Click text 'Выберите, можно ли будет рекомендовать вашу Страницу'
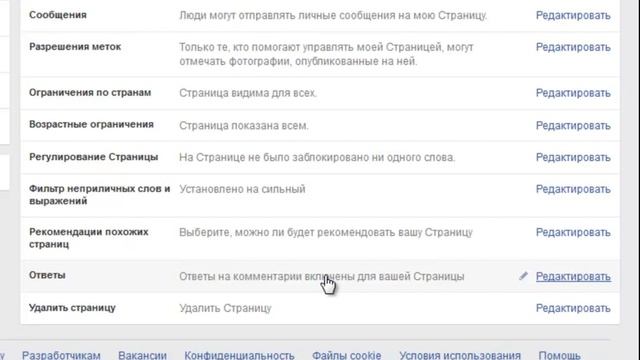 [x=326, y=233]
